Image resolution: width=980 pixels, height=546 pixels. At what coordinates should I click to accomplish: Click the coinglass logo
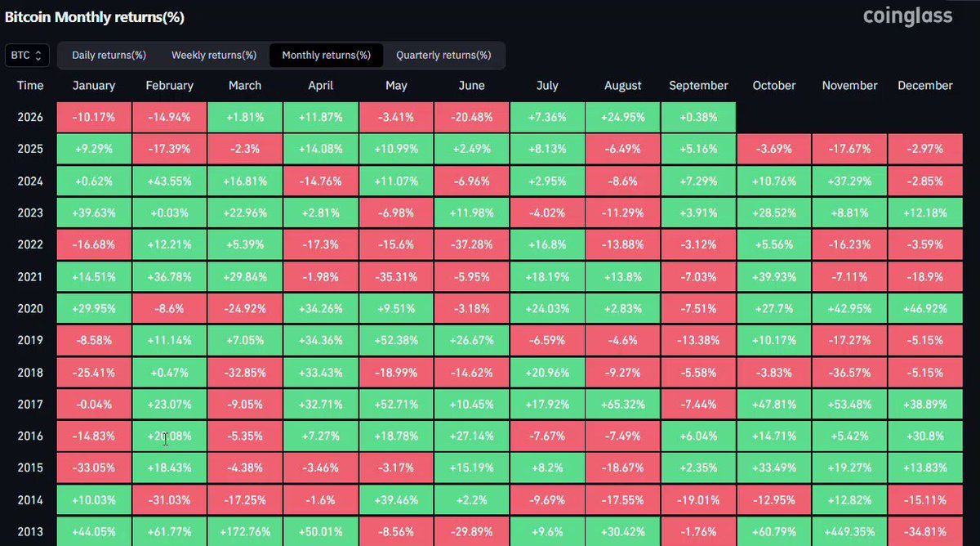tap(907, 16)
